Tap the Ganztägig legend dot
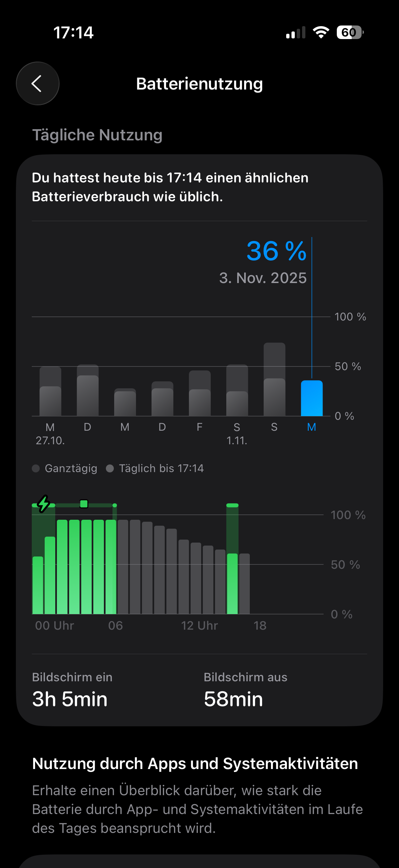399x868 pixels. coord(36,468)
